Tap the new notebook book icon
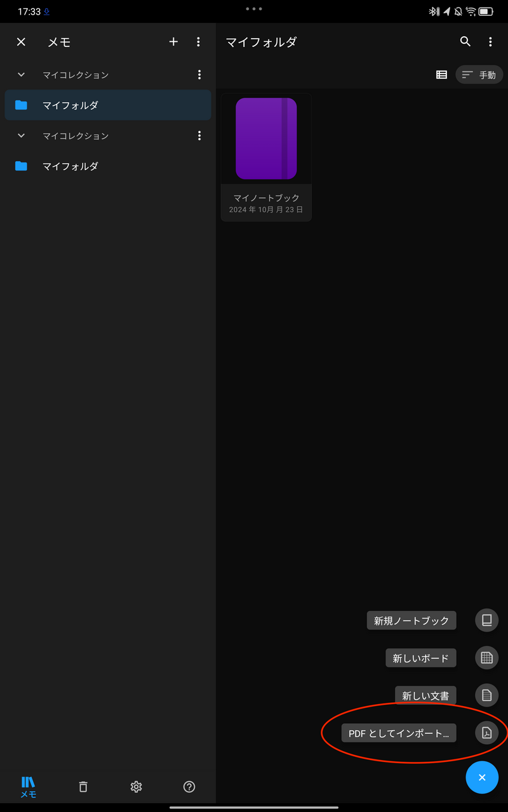This screenshot has width=508, height=812. tap(486, 620)
